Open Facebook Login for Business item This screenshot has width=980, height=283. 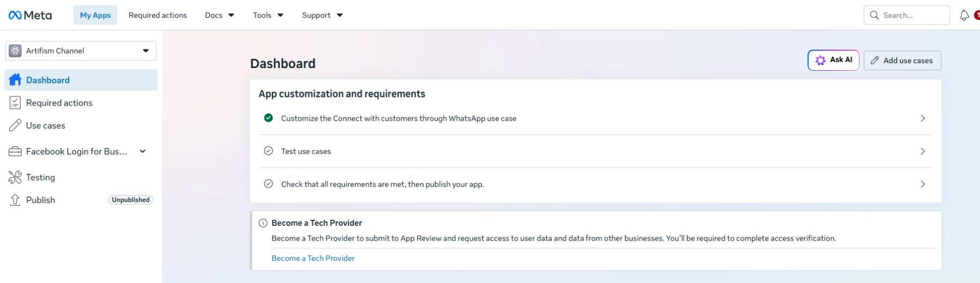point(81,151)
